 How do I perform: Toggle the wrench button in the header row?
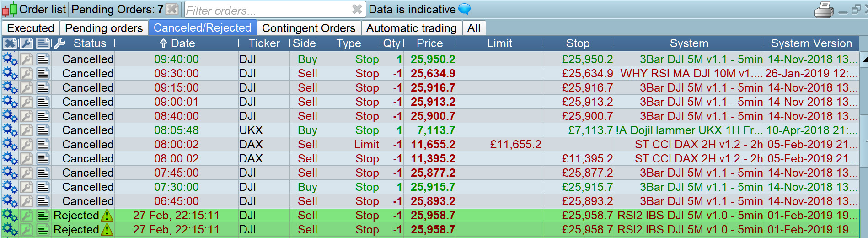tap(27, 43)
